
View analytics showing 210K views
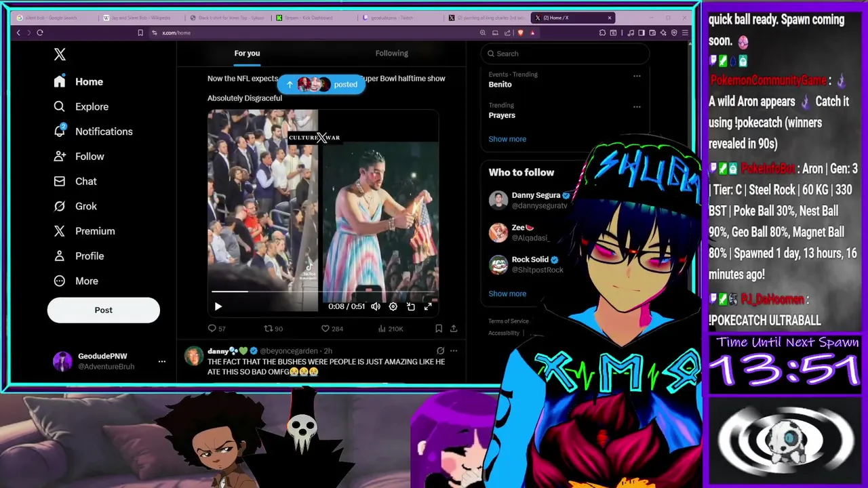391,329
